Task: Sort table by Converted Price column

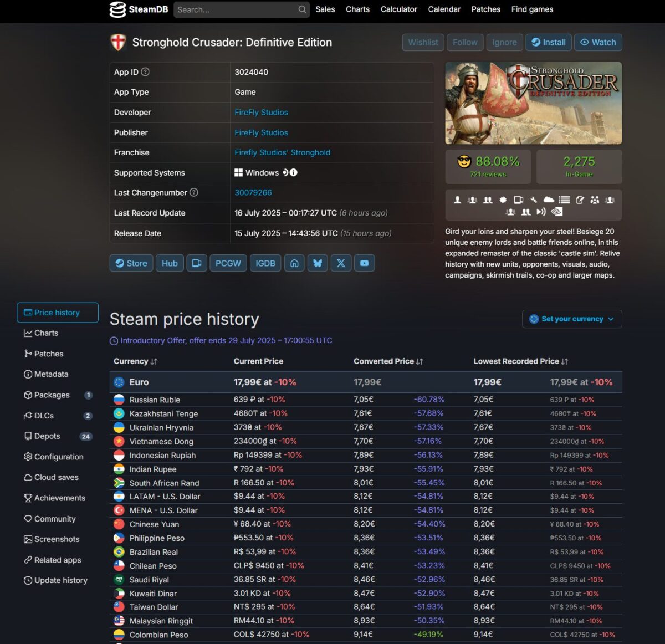Action: click(x=388, y=361)
